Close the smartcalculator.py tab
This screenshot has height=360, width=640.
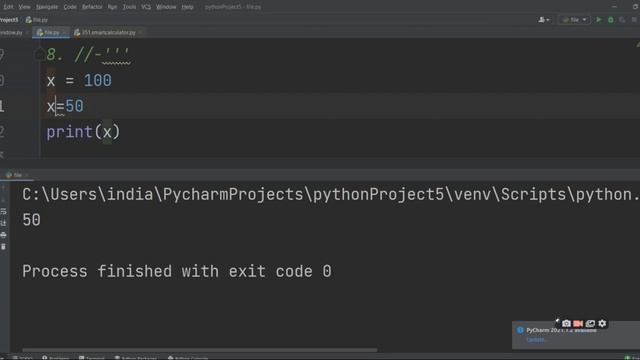click(x=140, y=32)
